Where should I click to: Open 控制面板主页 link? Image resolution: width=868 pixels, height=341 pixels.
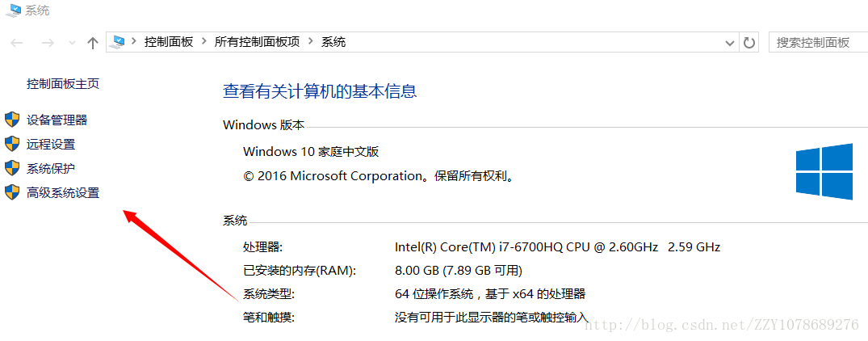pos(63,84)
